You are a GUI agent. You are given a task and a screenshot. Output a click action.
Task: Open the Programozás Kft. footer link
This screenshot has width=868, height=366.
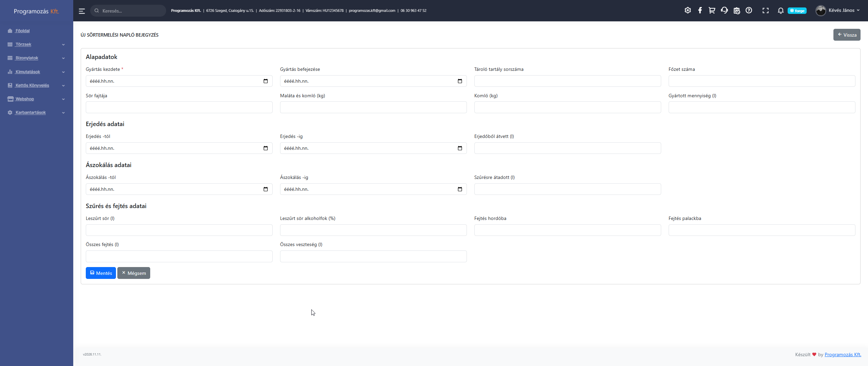pos(843,354)
